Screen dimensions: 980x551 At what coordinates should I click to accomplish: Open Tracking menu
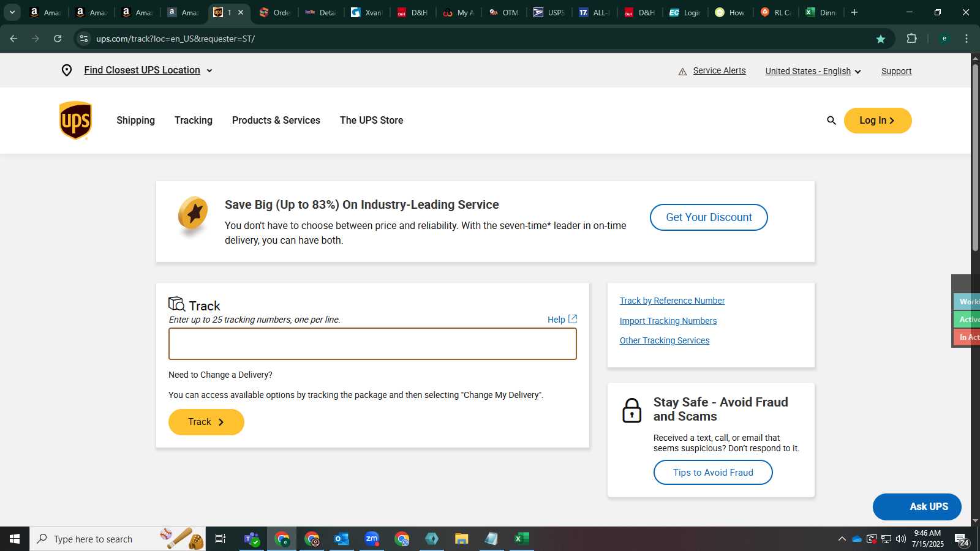[x=194, y=121]
